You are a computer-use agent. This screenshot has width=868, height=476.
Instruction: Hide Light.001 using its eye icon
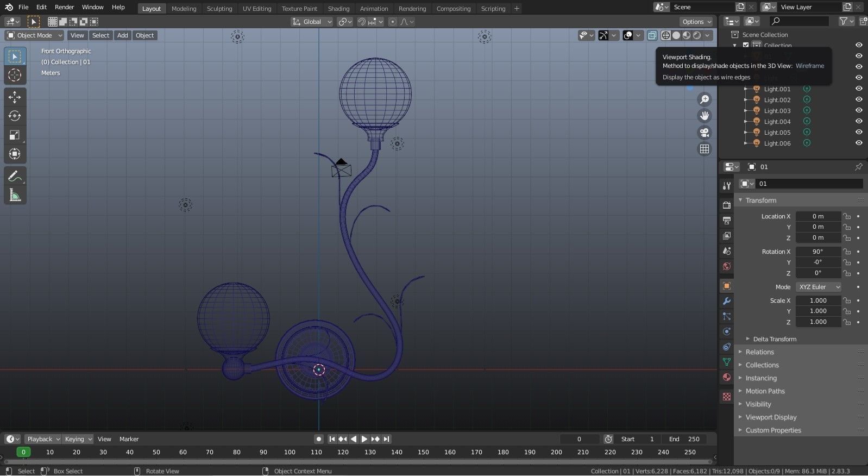point(859,89)
